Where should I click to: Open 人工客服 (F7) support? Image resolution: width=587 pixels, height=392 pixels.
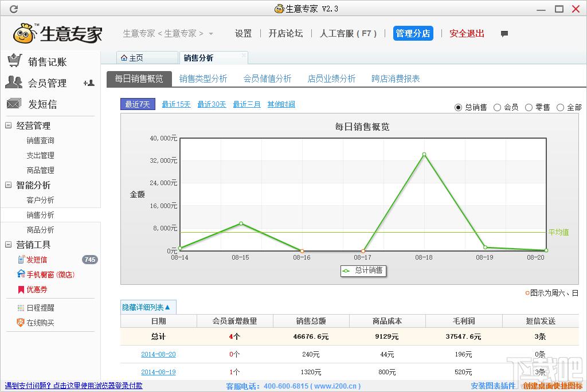(x=348, y=33)
